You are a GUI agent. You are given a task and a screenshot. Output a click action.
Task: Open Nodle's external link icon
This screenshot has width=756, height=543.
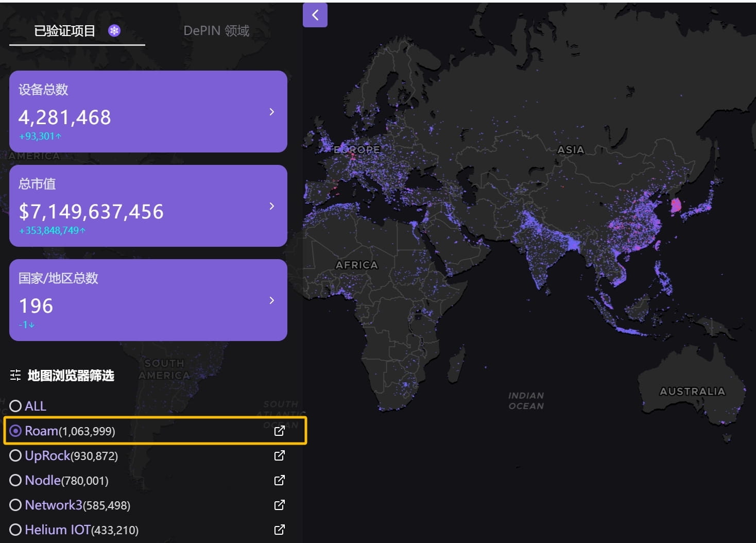(x=280, y=480)
